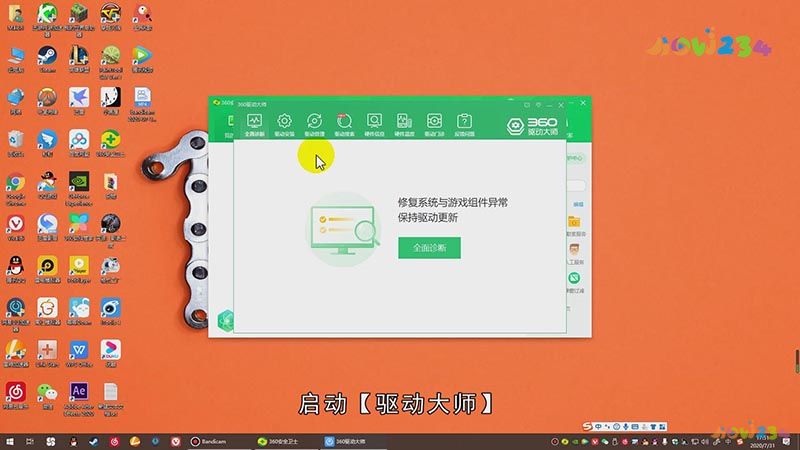This screenshot has height=450, width=800.
Task: Open the Adobe After Effects desktop shortcut
Action: pyautogui.click(x=79, y=399)
